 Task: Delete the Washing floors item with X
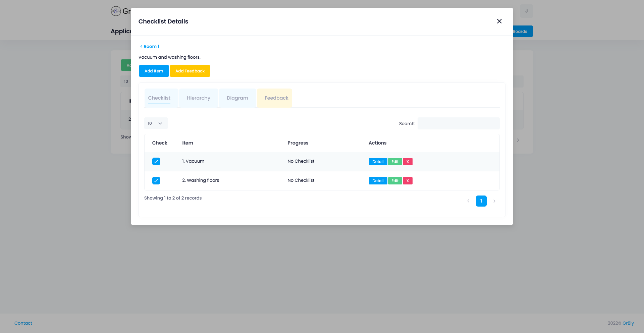[x=408, y=181]
